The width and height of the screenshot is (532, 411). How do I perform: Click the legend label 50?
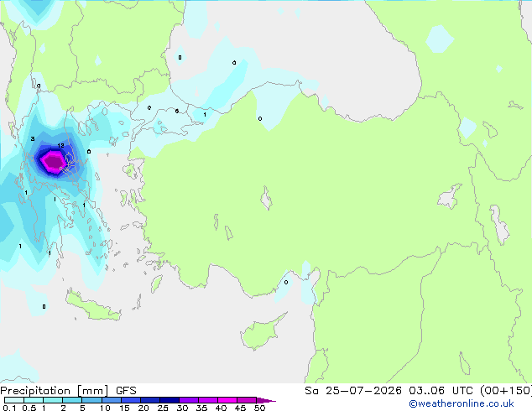click(x=259, y=408)
